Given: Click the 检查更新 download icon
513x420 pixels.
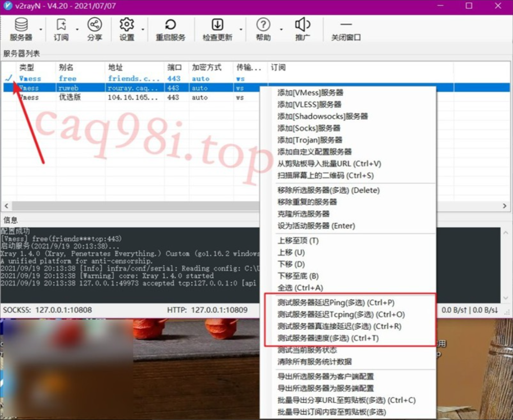Looking at the screenshot, I should click(x=217, y=29).
